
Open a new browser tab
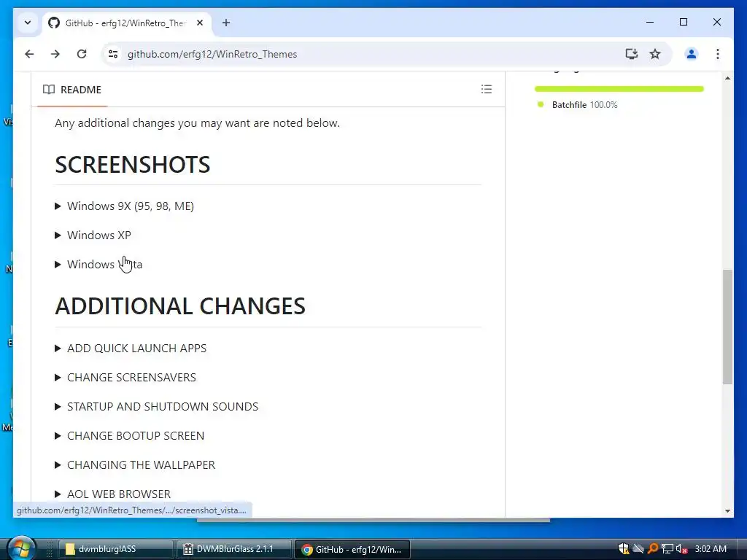226,23
